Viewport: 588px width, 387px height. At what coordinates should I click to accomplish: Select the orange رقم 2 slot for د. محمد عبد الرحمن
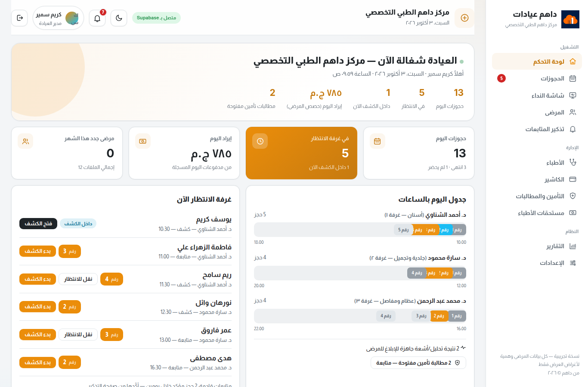tap(439, 316)
